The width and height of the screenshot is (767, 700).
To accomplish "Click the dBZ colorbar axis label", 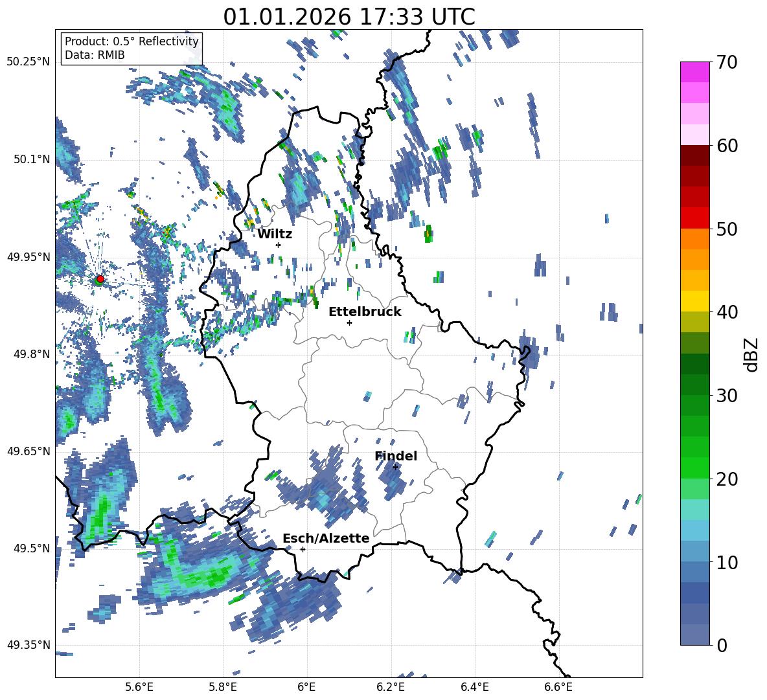I will pos(752,354).
